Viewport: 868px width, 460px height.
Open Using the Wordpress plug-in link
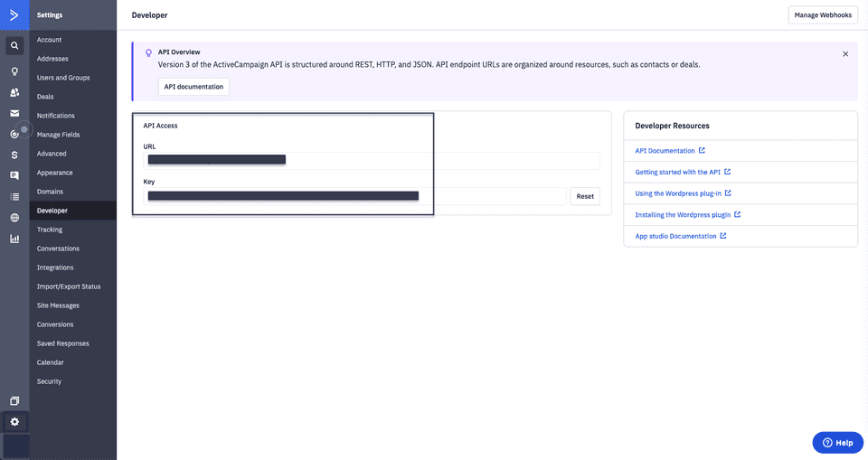click(x=678, y=193)
